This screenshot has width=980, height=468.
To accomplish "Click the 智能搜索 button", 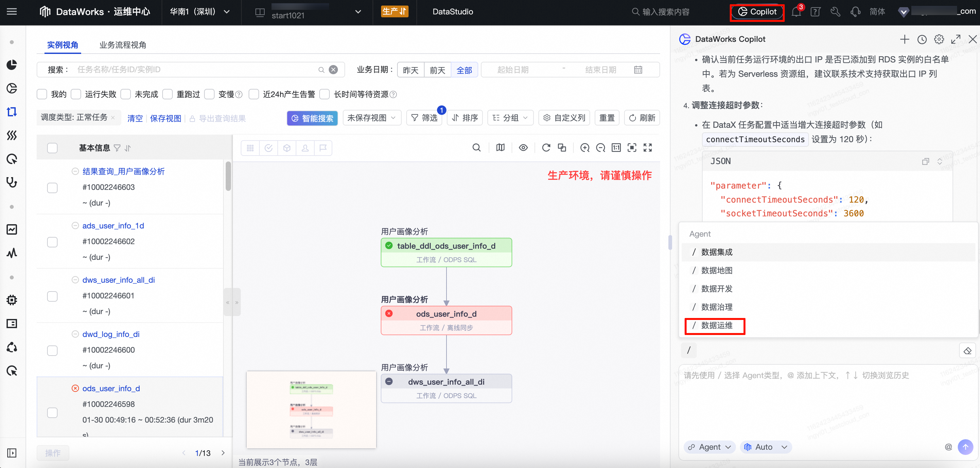I will coord(312,118).
